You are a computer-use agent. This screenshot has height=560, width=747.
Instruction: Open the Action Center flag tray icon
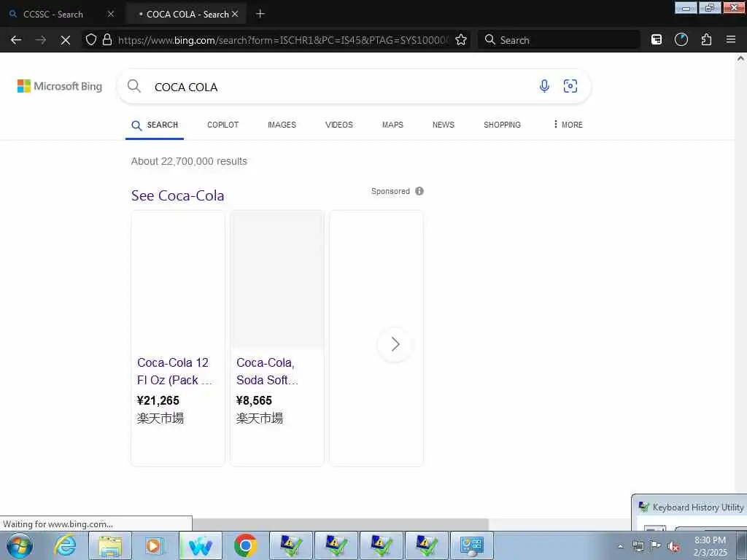point(656,545)
